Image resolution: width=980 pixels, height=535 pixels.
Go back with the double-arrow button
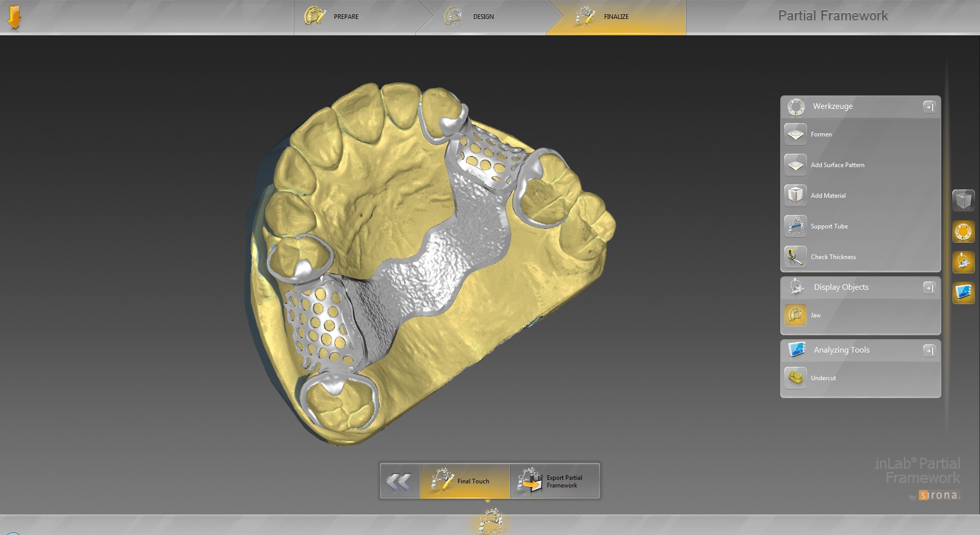[400, 481]
